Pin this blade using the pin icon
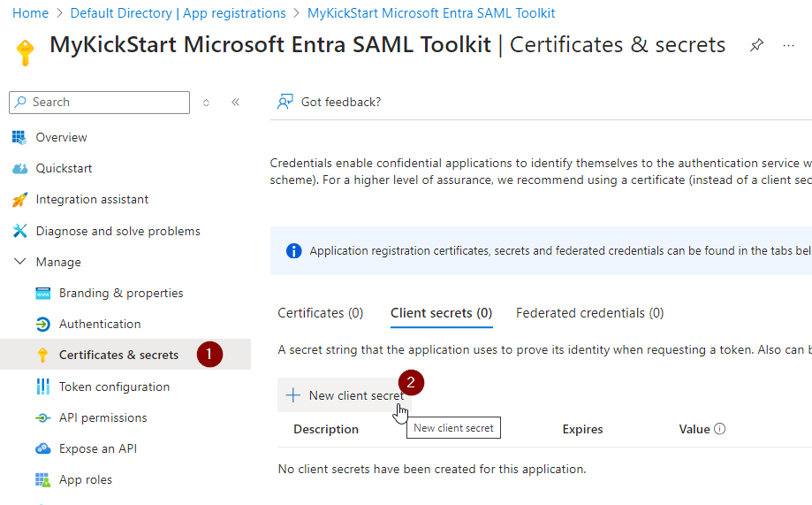This screenshot has width=812, height=505. coord(756,45)
